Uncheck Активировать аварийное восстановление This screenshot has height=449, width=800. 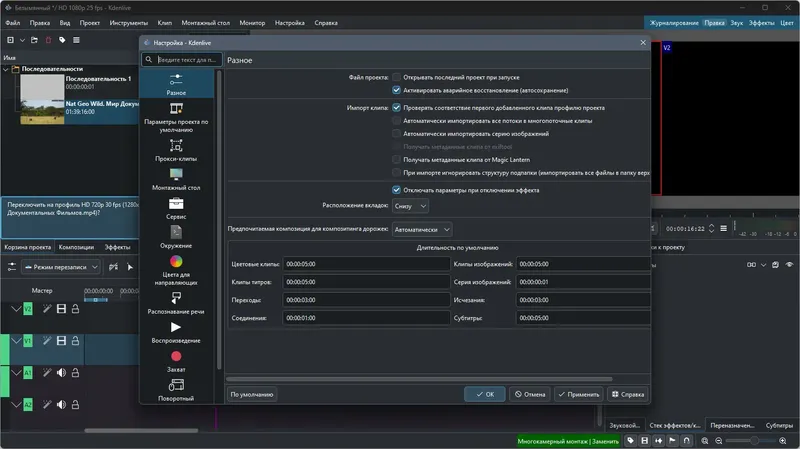pos(396,90)
